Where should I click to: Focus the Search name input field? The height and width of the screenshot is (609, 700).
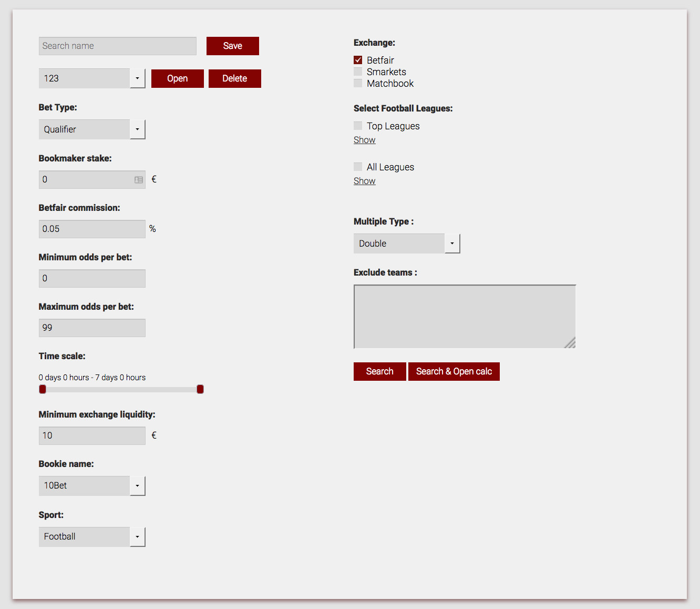coord(118,46)
